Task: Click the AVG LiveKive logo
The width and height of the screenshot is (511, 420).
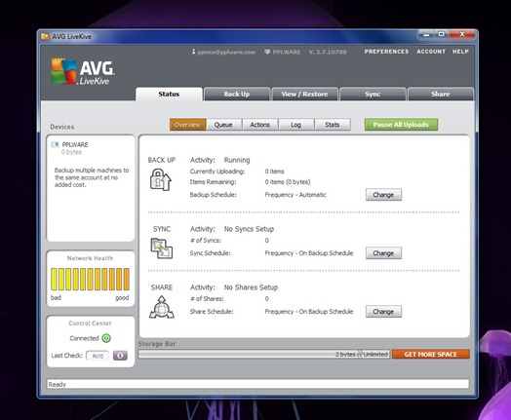Action: tap(83, 72)
